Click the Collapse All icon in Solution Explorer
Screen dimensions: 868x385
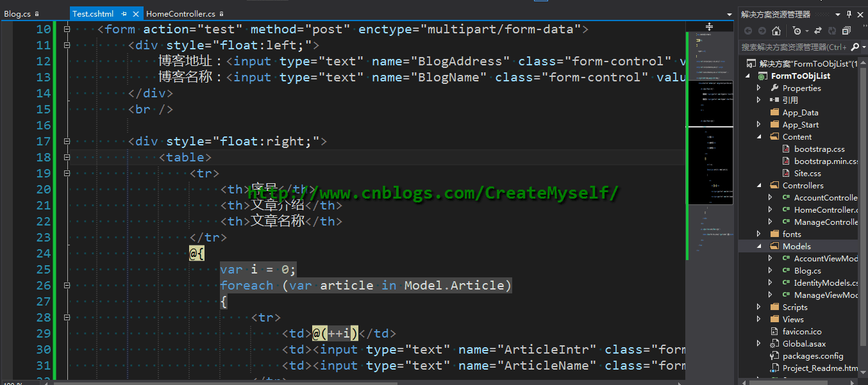tap(846, 31)
